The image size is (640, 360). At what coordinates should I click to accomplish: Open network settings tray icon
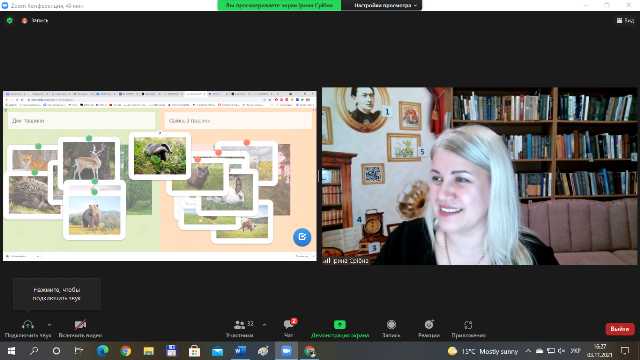[x=551, y=351]
